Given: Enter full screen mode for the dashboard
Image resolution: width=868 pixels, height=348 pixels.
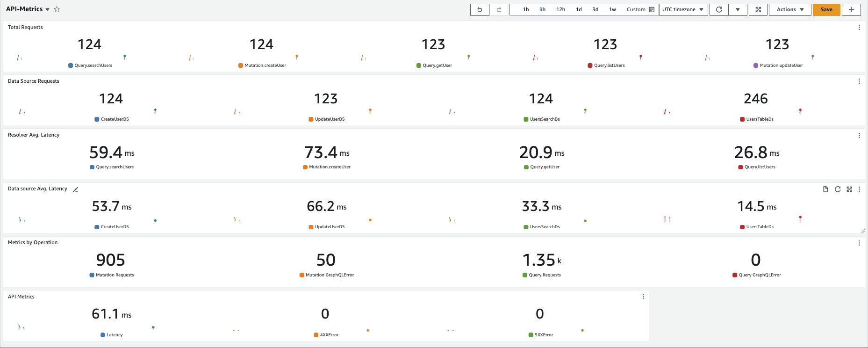Looking at the screenshot, I should [x=758, y=10].
